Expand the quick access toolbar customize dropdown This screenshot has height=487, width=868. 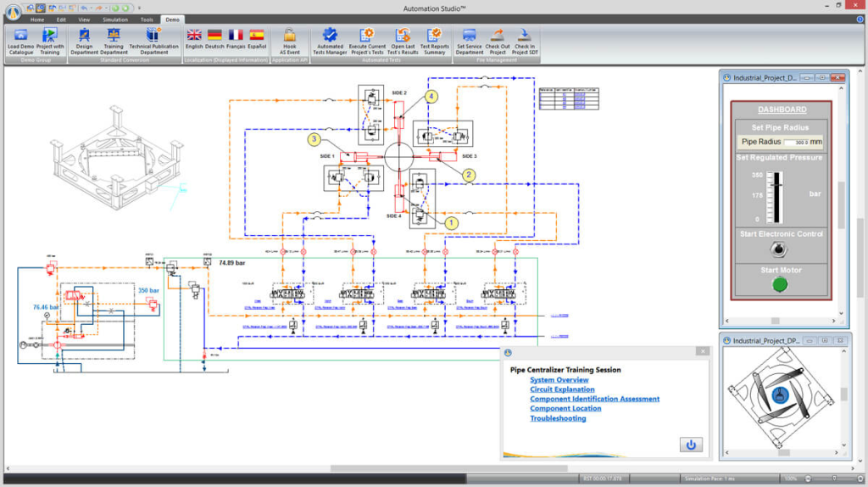click(x=139, y=8)
